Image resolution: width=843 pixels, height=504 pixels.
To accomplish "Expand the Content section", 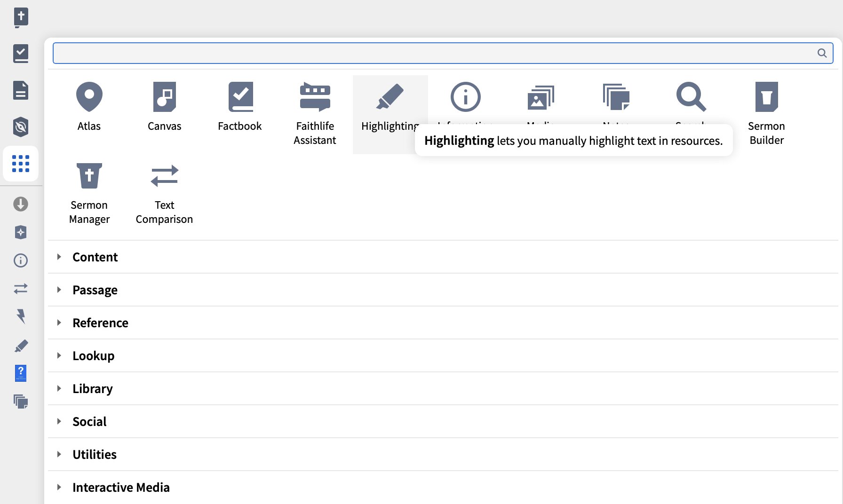I will coord(443,257).
